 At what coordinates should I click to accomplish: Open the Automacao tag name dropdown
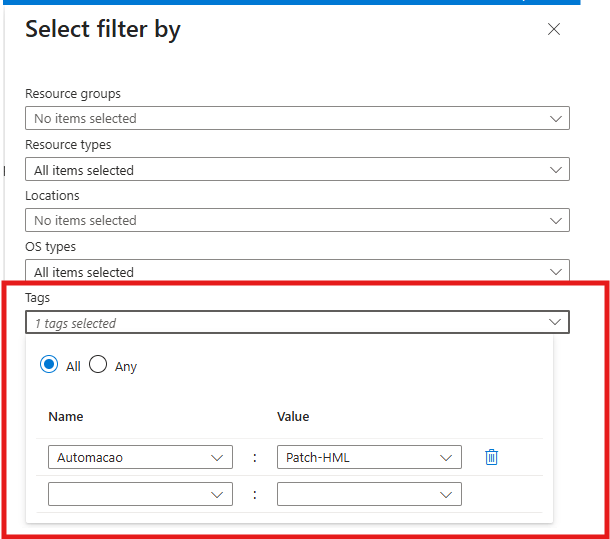coord(140,458)
